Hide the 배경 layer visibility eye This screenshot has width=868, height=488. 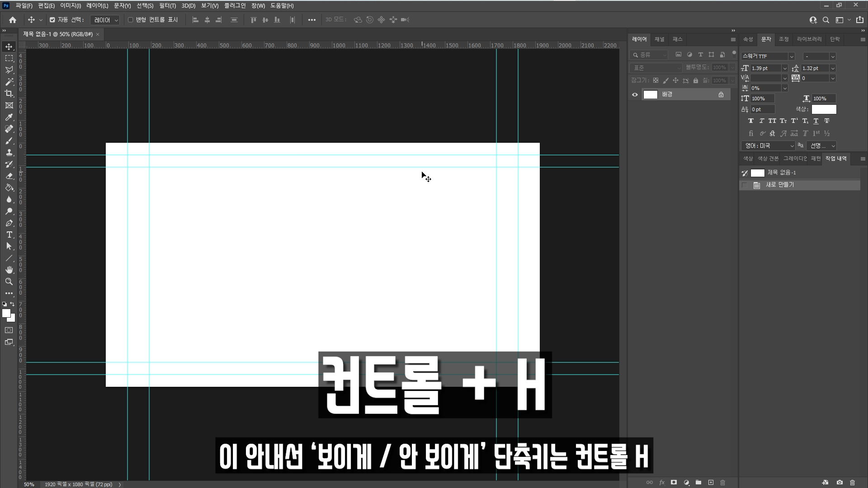[635, 94]
